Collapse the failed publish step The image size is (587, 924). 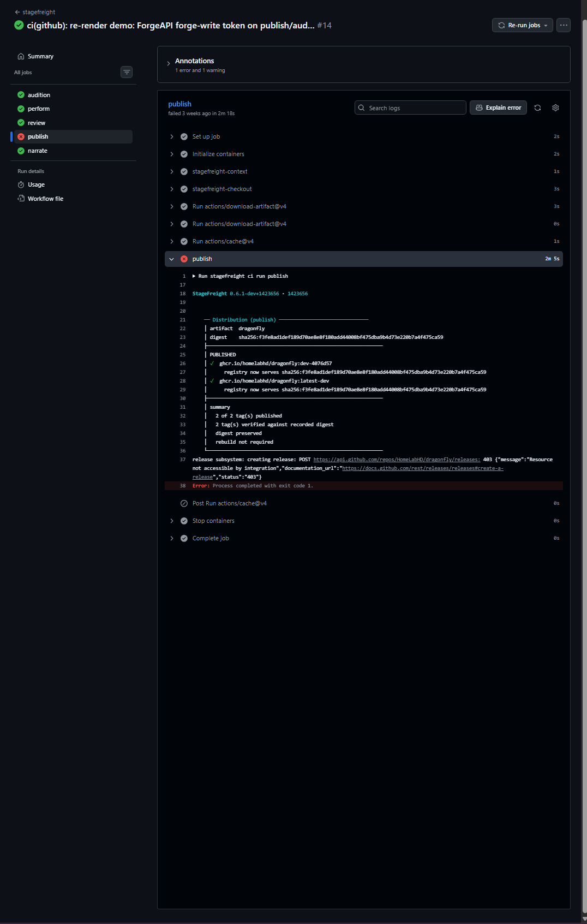coord(364,259)
